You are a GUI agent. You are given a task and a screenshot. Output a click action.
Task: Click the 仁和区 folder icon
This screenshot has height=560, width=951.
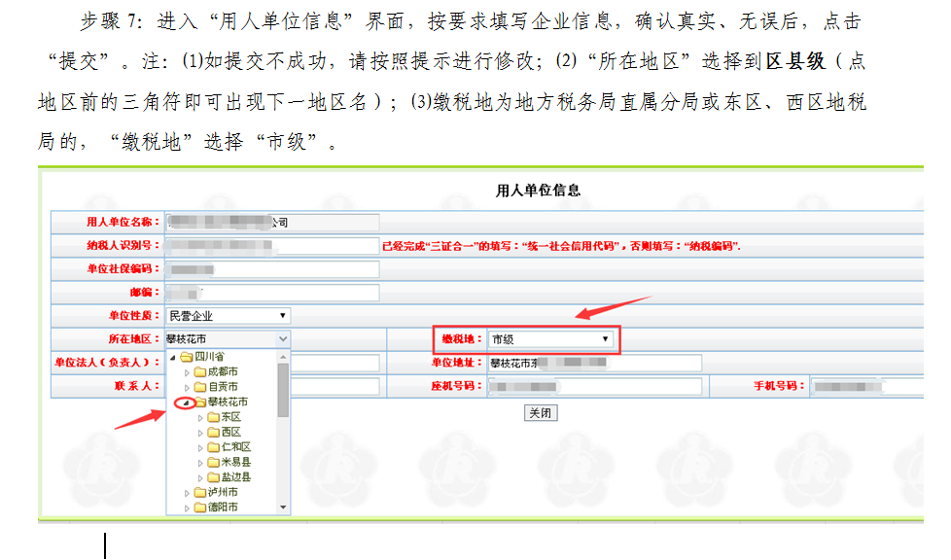coord(213,447)
